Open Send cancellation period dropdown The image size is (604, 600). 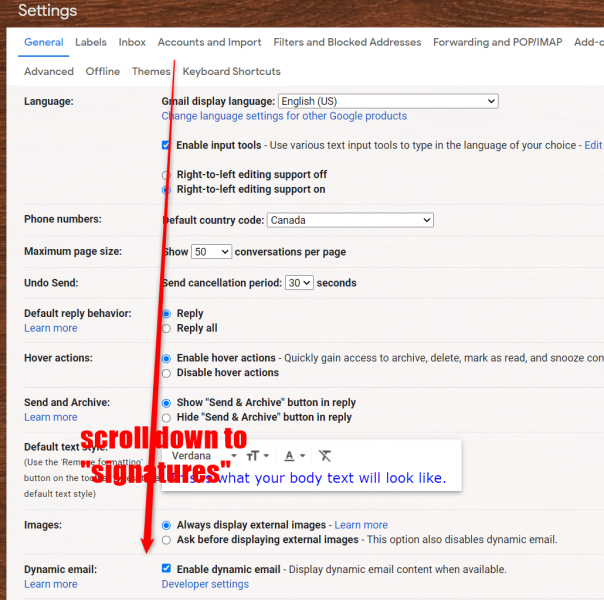tap(299, 283)
